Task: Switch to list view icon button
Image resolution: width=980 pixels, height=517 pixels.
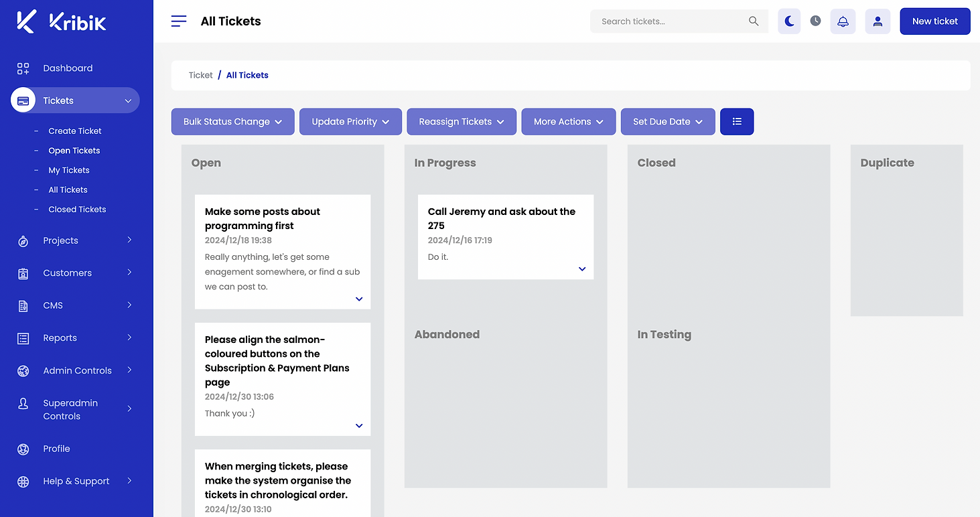Action: click(x=737, y=121)
